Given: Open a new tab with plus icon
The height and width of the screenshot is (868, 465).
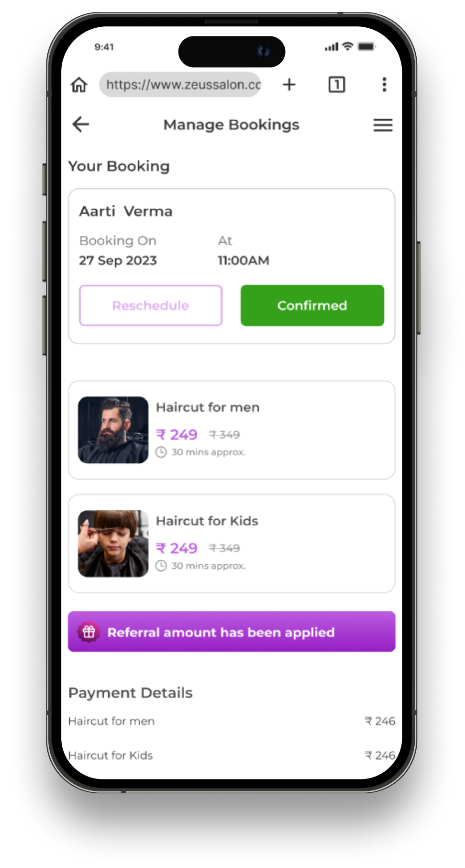Looking at the screenshot, I should tap(289, 85).
